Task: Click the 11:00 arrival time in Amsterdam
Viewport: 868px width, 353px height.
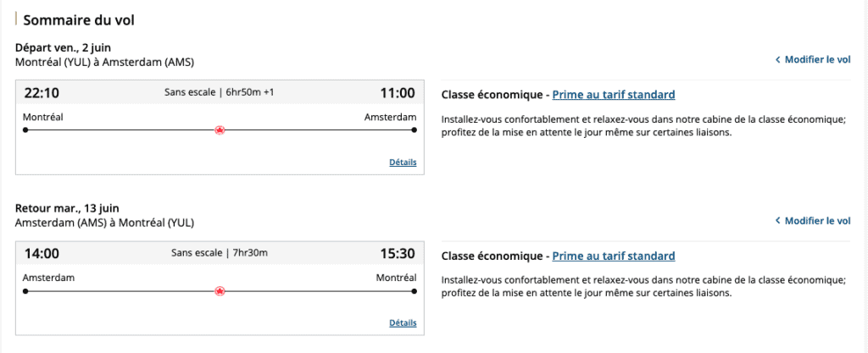Action: [x=398, y=92]
